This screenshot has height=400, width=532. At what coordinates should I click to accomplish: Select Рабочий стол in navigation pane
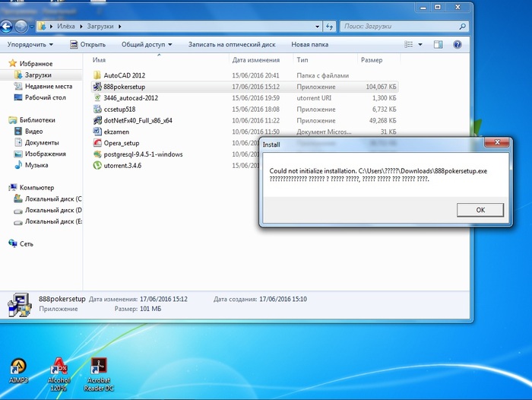(x=45, y=97)
